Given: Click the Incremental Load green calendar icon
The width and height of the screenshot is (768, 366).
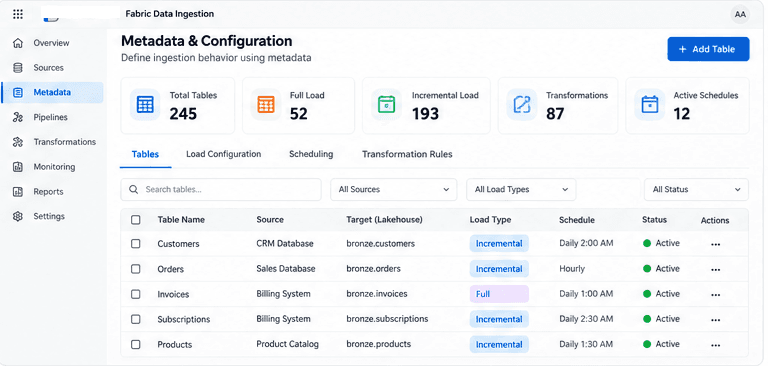Looking at the screenshot, I should pyautogui.click(x=386, y=104).
